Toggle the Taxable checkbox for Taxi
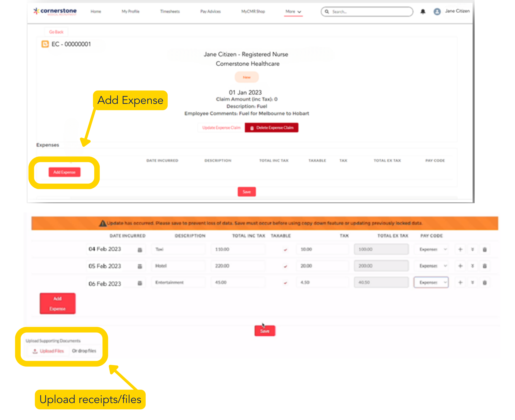 tap(285, 250)
